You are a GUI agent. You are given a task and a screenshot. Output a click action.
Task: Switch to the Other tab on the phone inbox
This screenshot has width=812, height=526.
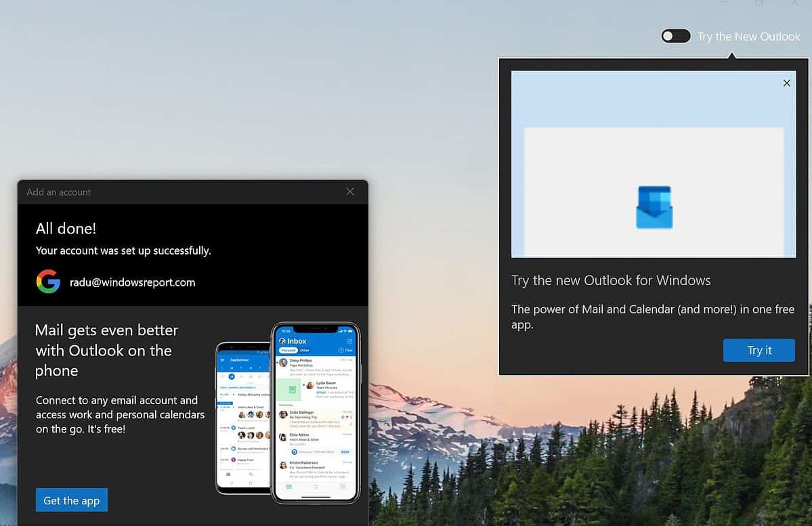pos(304,350)
